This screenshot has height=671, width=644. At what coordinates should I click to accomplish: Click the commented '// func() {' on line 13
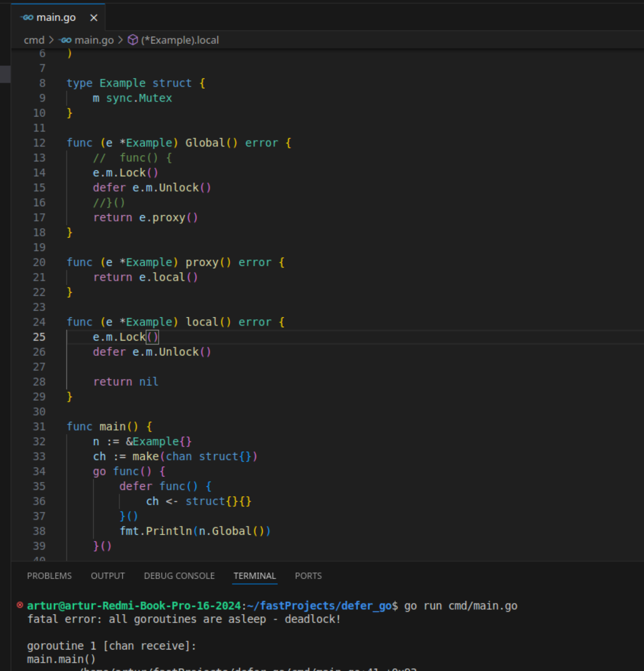pos(132,158)
